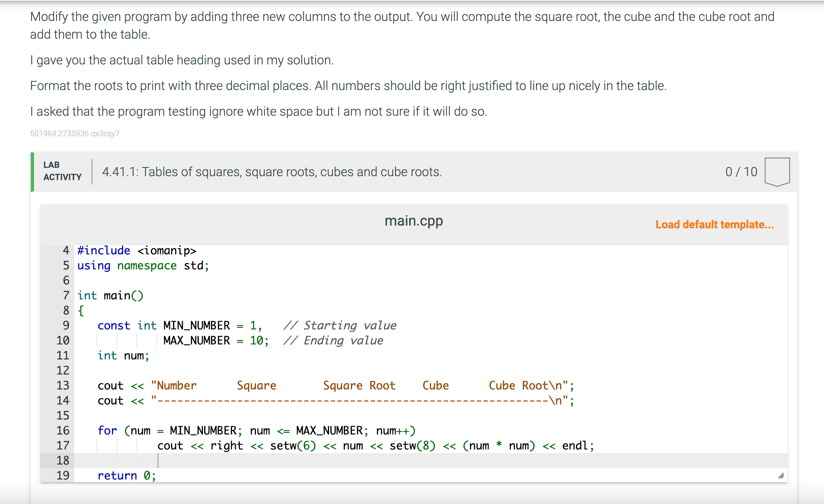The width and height of the screenshot is (824, 504).
Task: Click the Cube Root heading string
Action: pos(518,386)
